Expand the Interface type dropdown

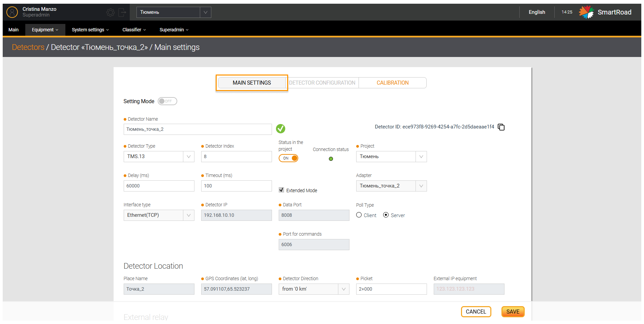click(159, 215)
